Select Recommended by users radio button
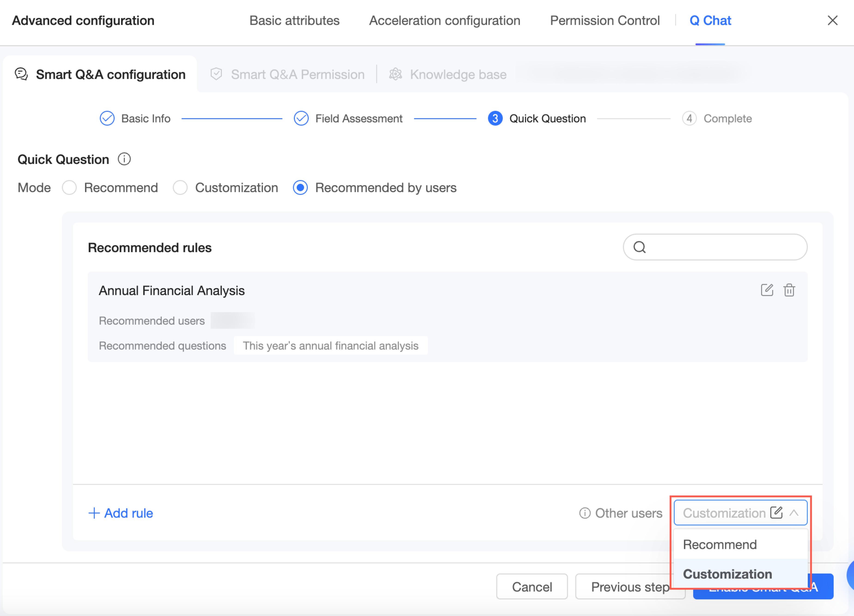 coord(300,187)
